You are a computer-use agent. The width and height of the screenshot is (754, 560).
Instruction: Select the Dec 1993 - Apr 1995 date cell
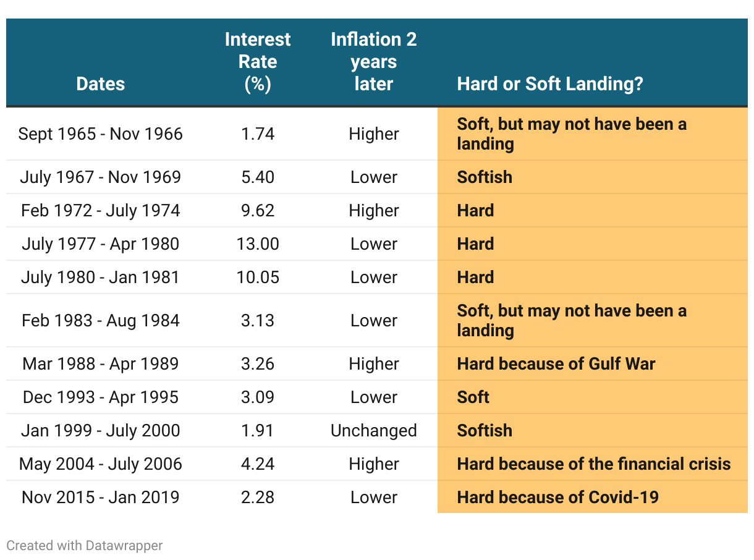[x=100, y=397]
